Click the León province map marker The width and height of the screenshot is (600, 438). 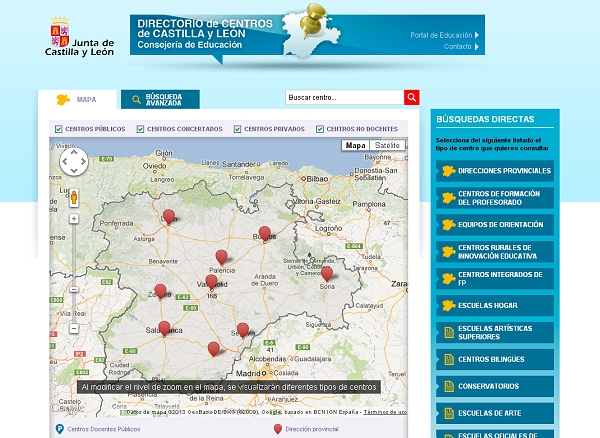[169, 217]
